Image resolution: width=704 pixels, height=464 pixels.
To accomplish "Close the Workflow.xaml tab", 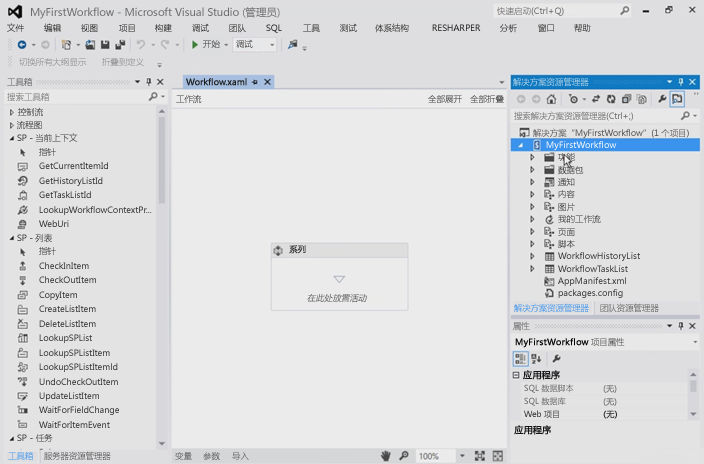I will (x=267, y=82).
